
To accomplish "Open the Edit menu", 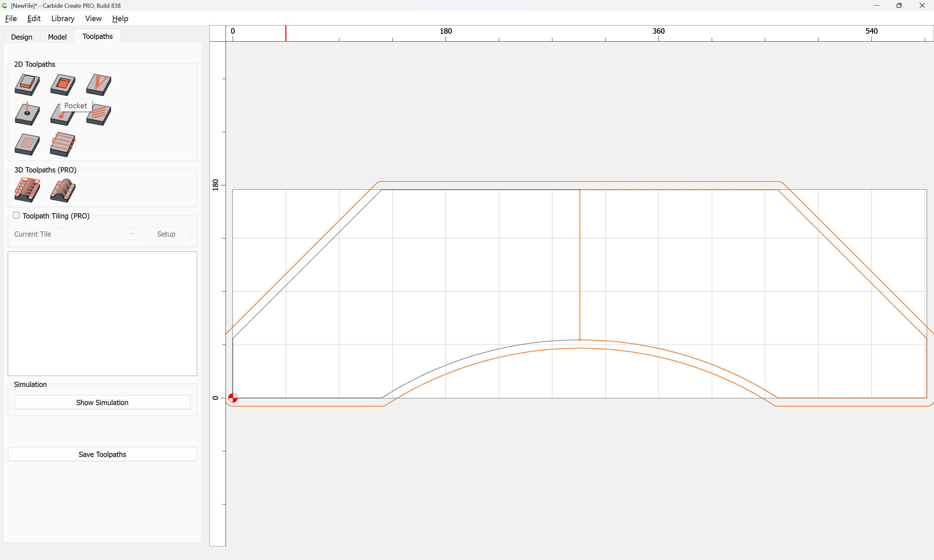I will pos(34,18).
